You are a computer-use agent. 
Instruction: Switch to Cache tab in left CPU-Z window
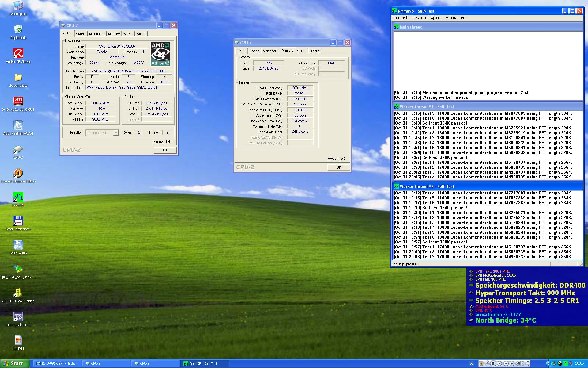81,34
